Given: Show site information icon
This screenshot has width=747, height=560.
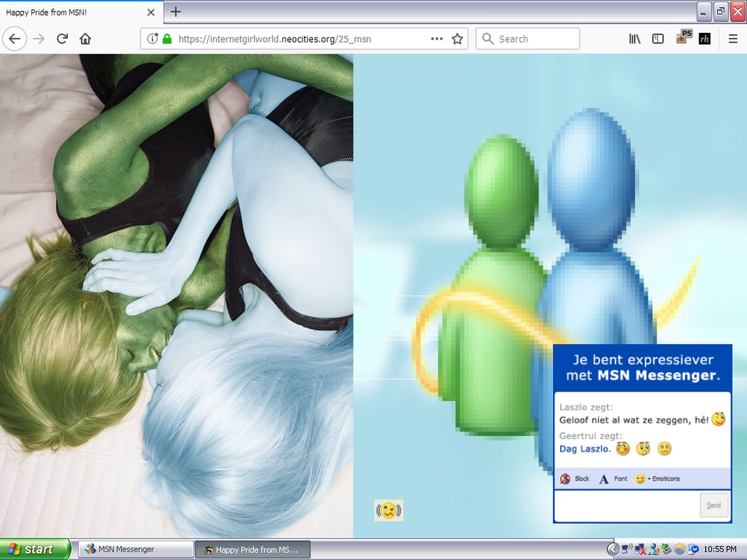Looking at the screenshot, I should 152,39.
